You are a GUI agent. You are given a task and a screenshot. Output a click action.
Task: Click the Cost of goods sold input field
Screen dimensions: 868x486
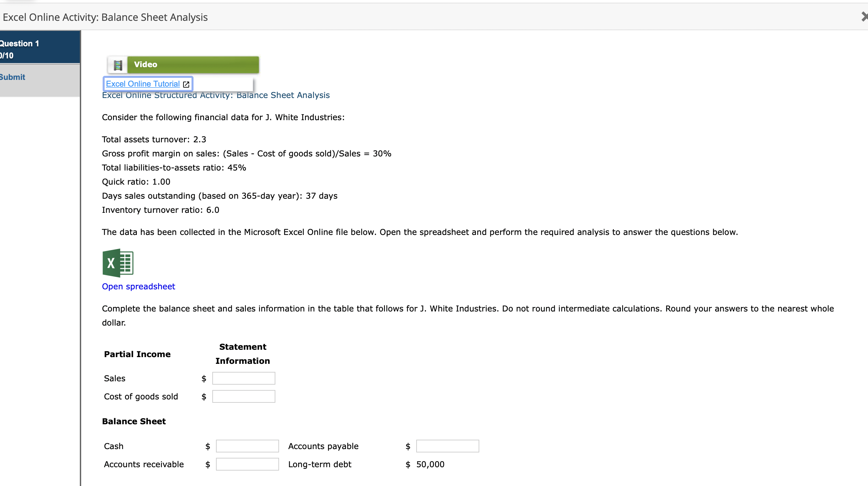[x=243, y=396]
